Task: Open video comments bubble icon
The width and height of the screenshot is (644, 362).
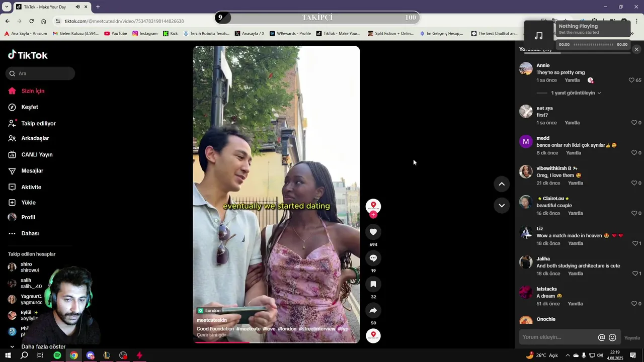Action: (x=373, y=258)
